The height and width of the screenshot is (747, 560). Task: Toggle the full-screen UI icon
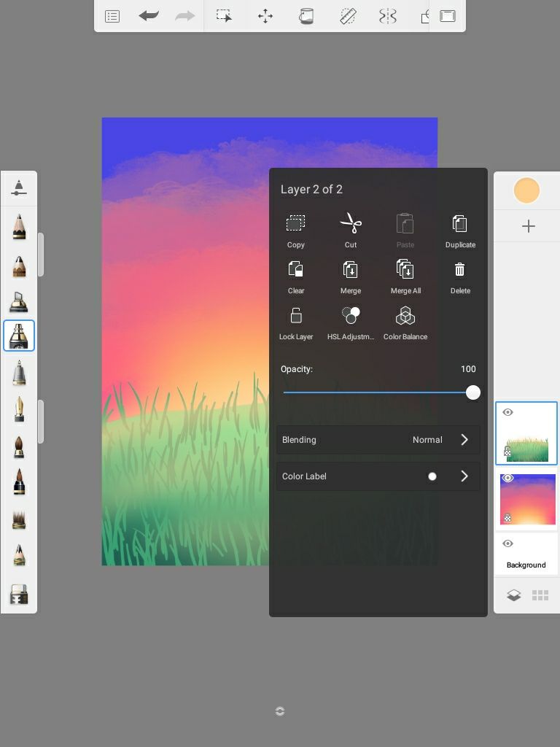pyautogui.click(x=447, y=16)
